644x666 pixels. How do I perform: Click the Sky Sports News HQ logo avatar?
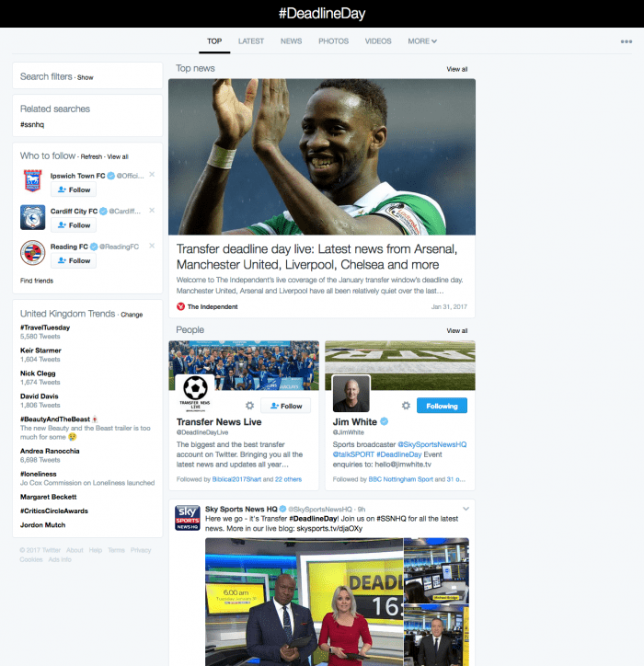click(x=188, y=518)
